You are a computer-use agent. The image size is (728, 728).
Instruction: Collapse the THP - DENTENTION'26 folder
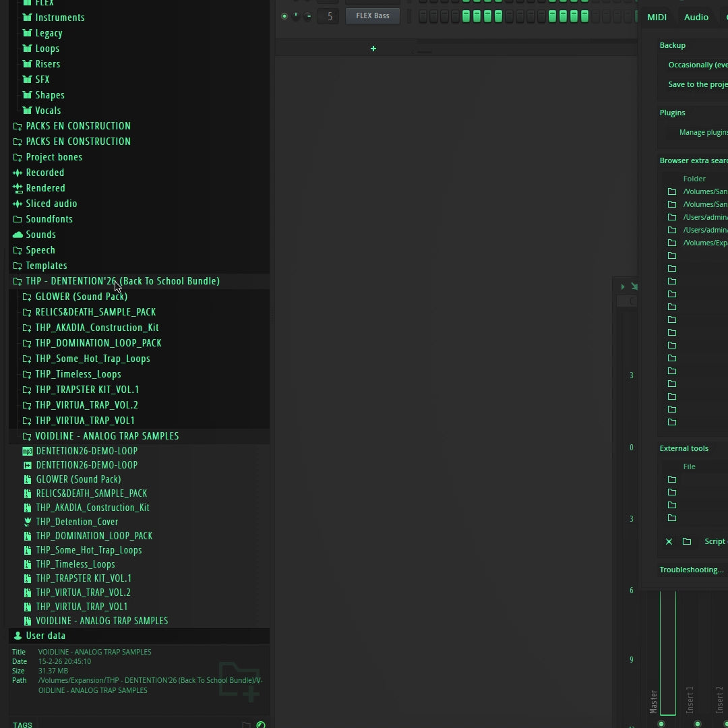(140, 281)
